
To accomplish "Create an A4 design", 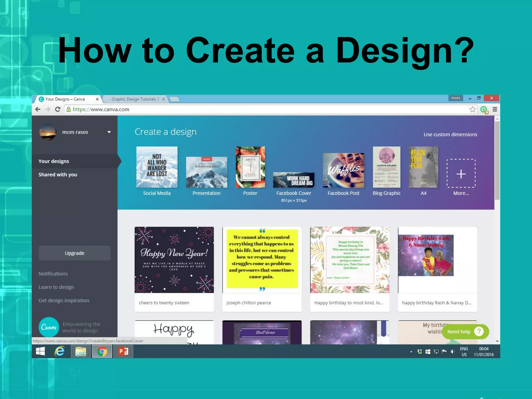I will (423, 167).
